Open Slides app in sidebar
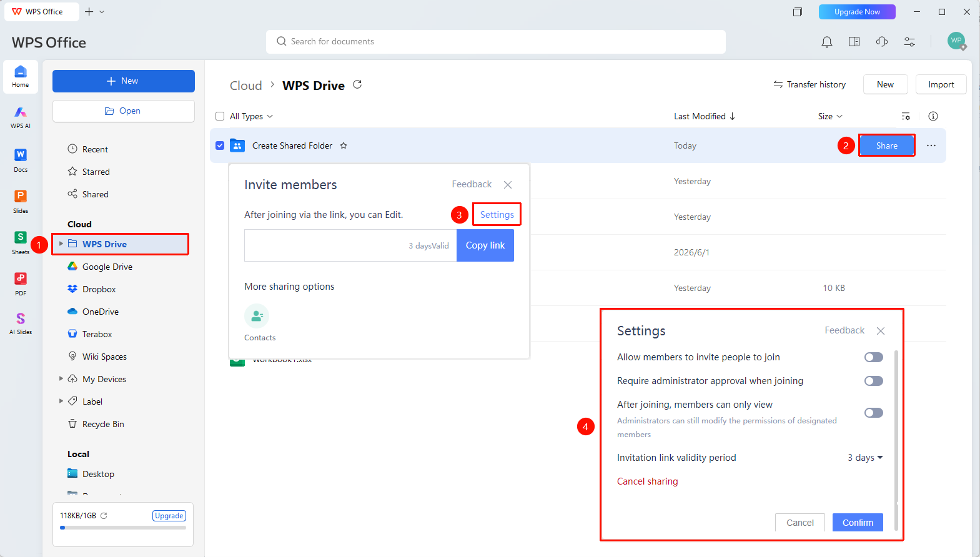 click(21, 201)
